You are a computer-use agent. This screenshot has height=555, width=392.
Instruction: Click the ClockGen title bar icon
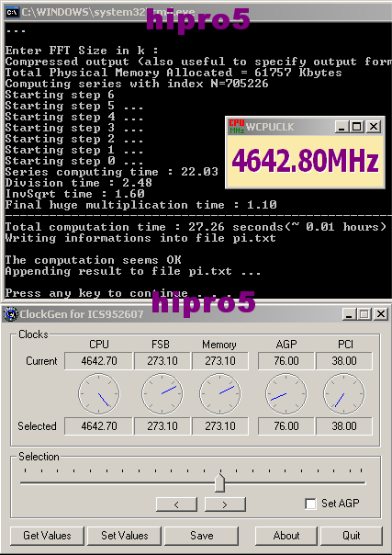11,314
